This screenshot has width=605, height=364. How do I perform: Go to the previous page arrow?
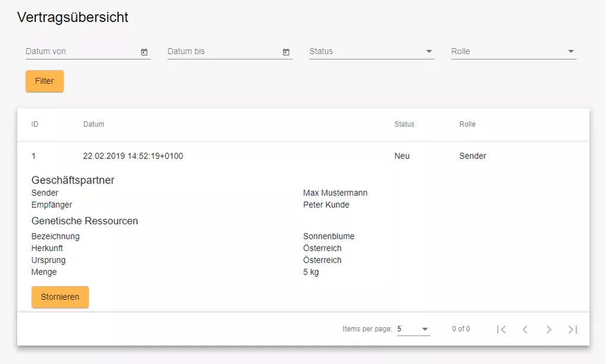point(525,330)
